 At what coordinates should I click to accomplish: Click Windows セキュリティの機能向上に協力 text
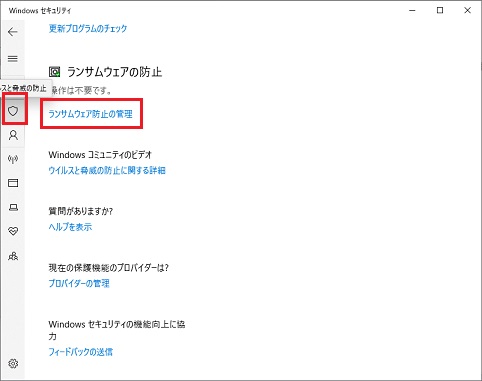click(x=117, y=330)
